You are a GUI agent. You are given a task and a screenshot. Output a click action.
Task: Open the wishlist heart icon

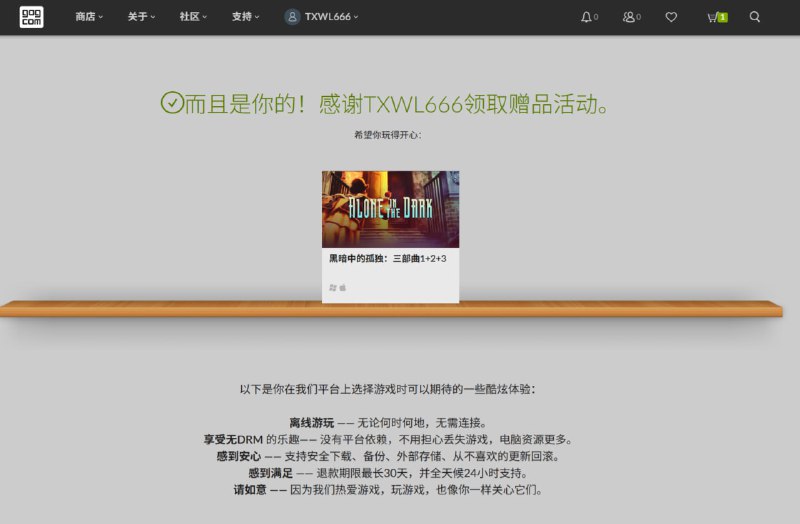(x=671, y=17)
